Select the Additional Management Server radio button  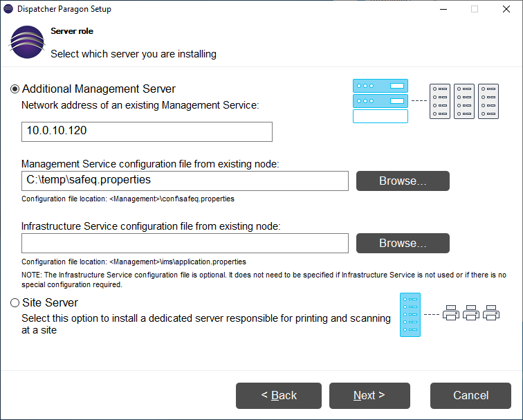tap(15, 89)
